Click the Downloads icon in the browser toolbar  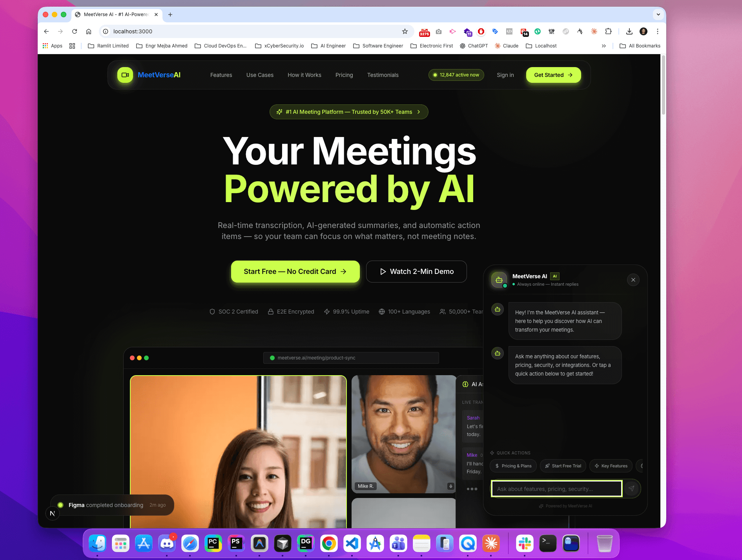point(629,31)
